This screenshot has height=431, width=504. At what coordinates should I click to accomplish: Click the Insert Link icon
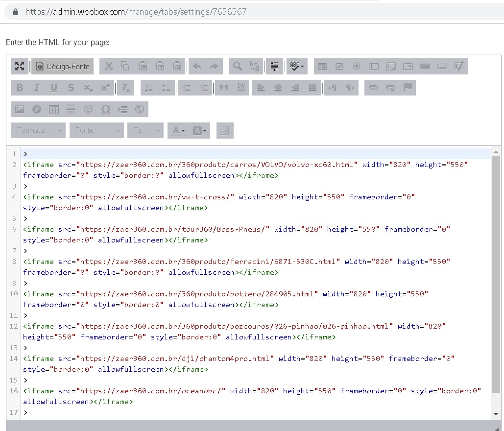point(373,88)
